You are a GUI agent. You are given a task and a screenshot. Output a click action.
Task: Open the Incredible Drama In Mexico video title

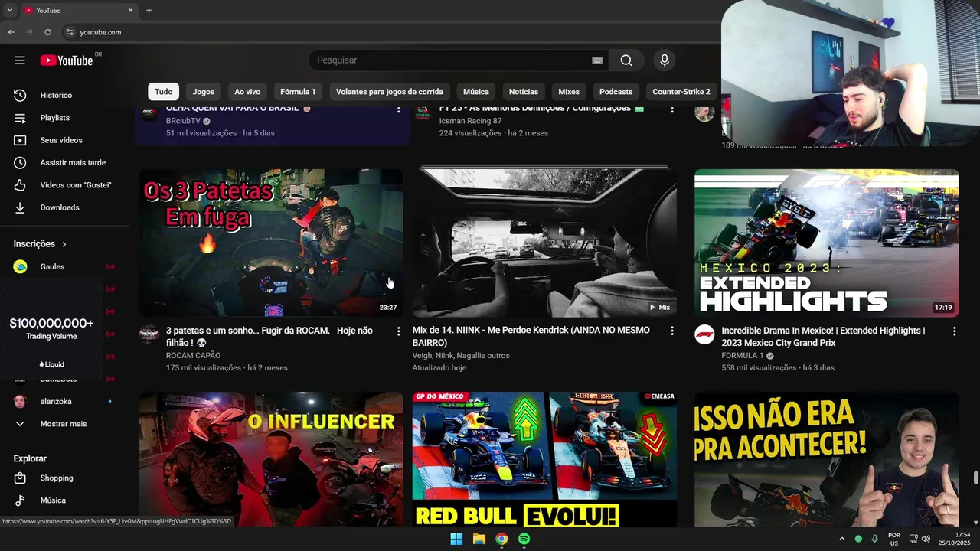(x=823, y=337)
